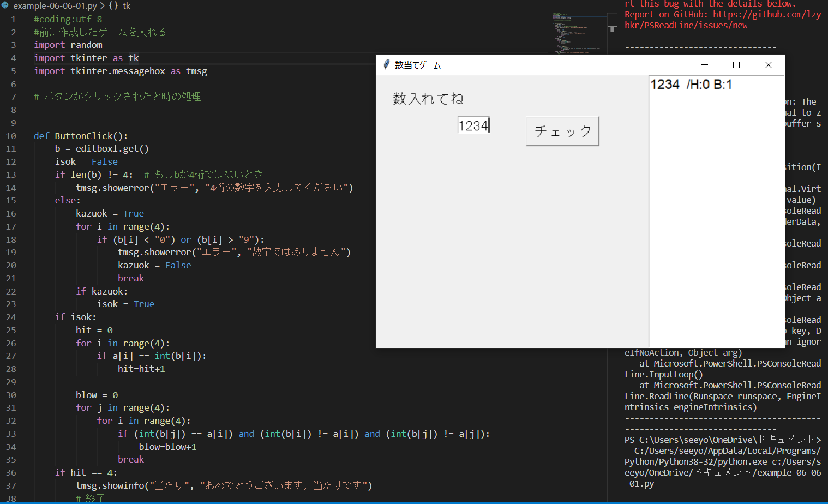
Task: Click the 'kazuok = True' assignment
Action: pos(110,213)
